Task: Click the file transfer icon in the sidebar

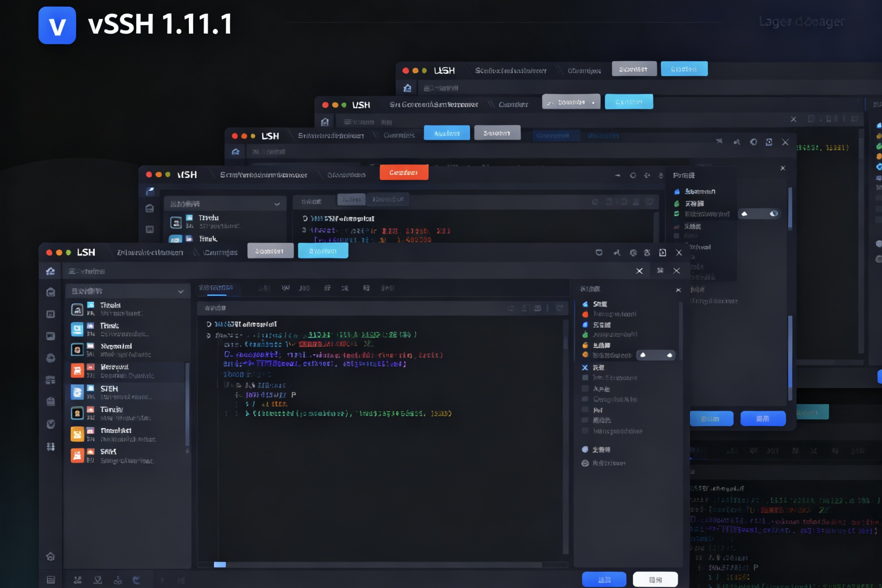Action: 51,357
